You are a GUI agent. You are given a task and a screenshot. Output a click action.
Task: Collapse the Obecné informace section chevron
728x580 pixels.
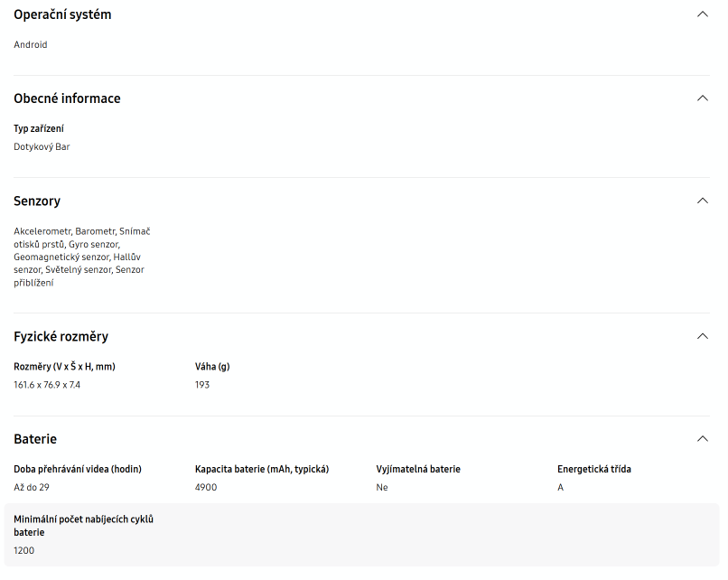click(x=703, y=98)
